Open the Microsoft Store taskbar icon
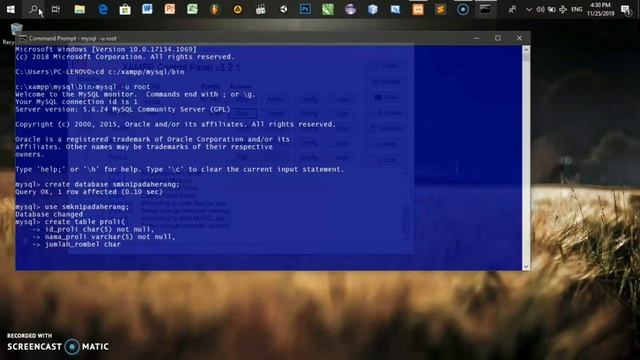This screenshot has height=360, width=640. [x=125, y=9]
